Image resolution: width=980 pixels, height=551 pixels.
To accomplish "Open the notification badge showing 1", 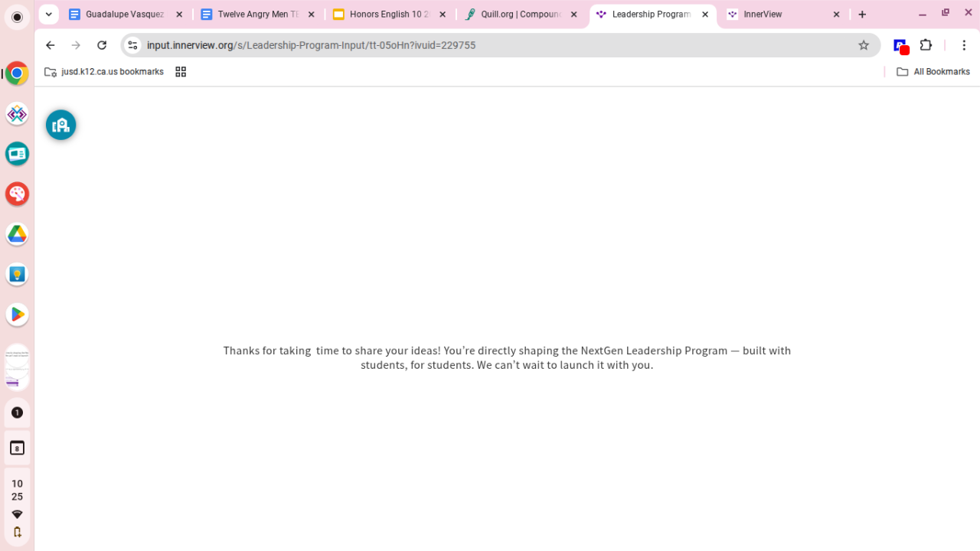I will point(17,412).
